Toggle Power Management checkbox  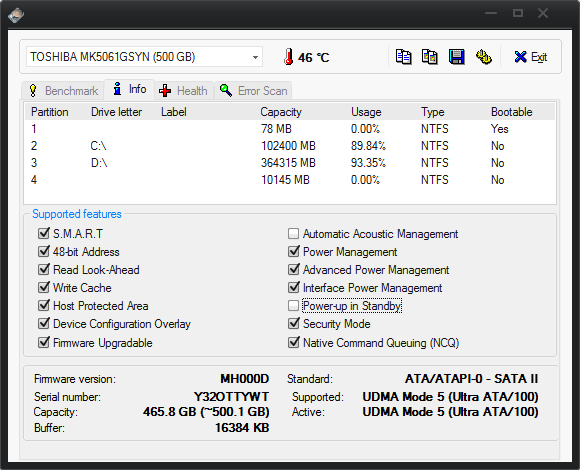click(x=293, y=251)
